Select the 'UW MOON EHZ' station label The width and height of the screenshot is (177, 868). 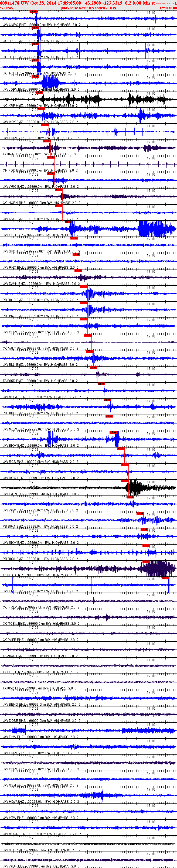coord(14,834)
